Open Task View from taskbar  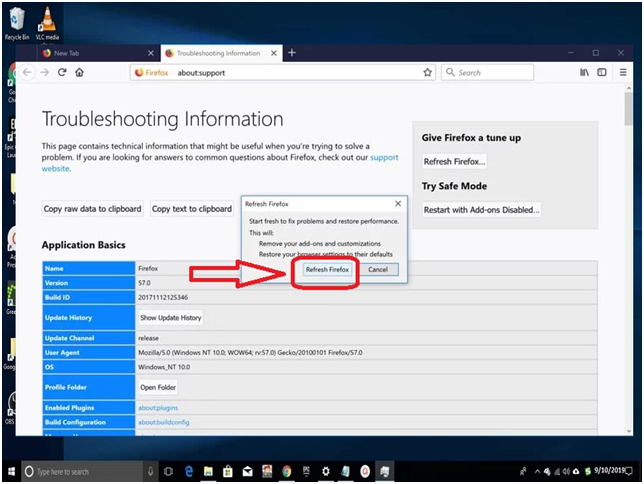[168, 472]
